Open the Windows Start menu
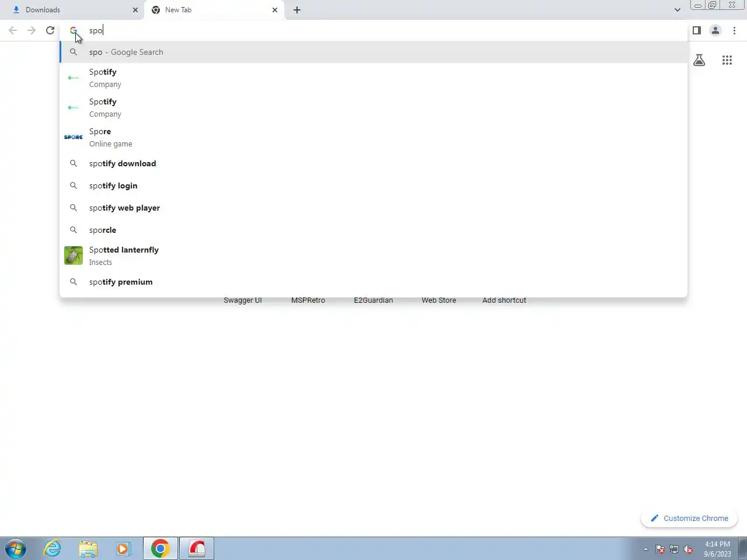 16,549
